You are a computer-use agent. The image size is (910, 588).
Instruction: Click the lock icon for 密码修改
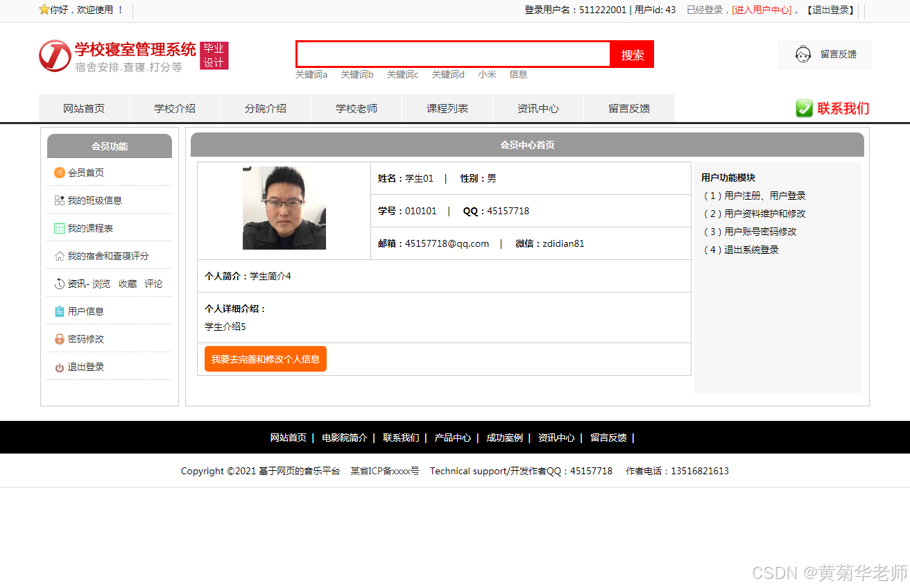click(x=60, y=338)
